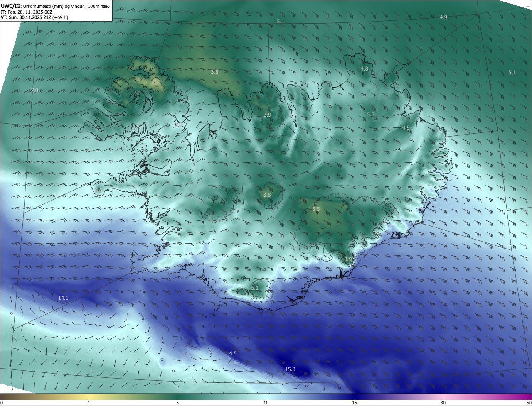This screenshot has width=532, height=406.
Task: Click the 'VT: Sun. 30.11.2025 21Z (+69 h)' line
Action: click(x=34, y=17)
